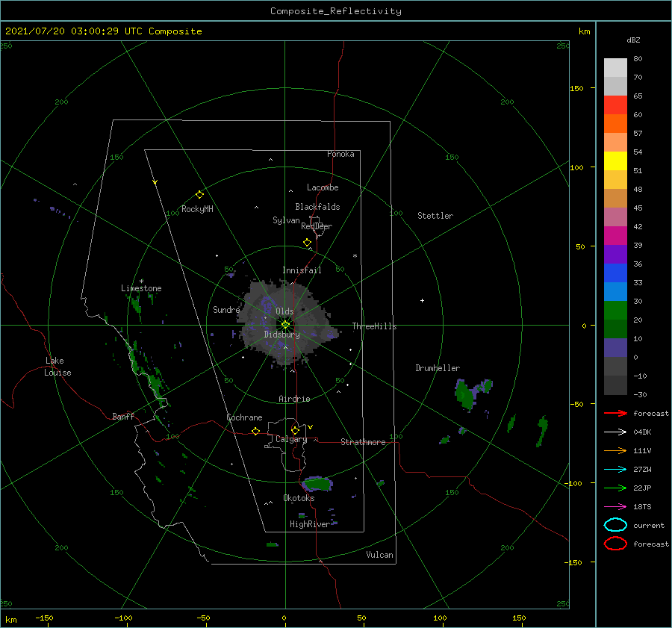Screen dimensions: 672x628
Task: Click the dark orange dBZ swatch
Action: tap(615, 123)
